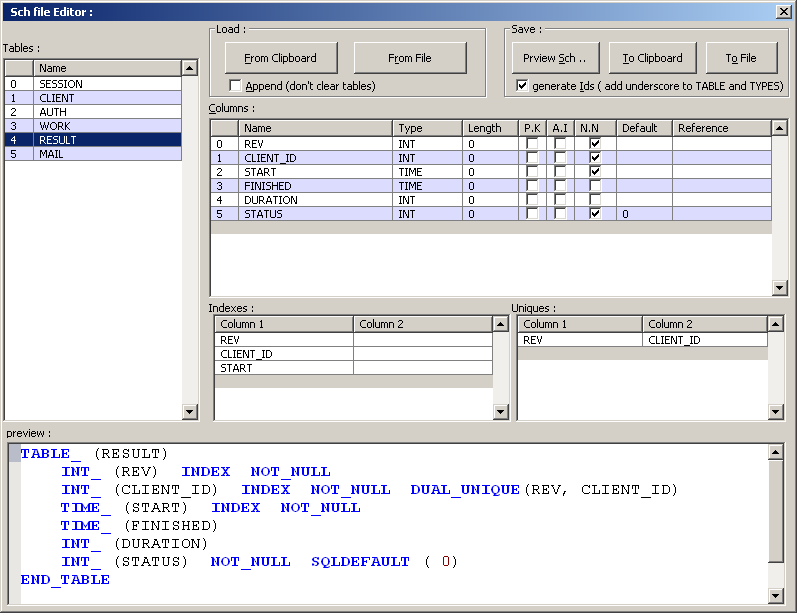This screenshot has width=797, height=613.
Task: Select CLIENT_ID entry in Indexes list
Action: click(284, 354)
